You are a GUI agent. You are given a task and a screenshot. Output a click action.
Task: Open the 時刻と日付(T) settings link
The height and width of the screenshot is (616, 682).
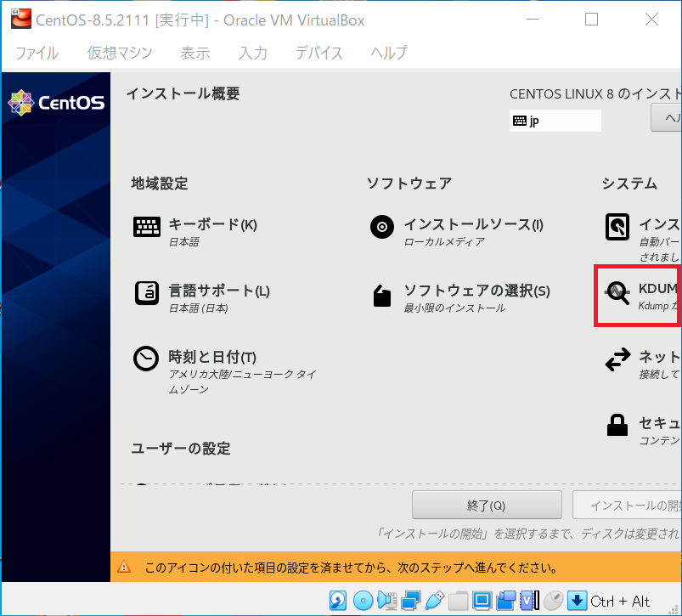[212, 357]
